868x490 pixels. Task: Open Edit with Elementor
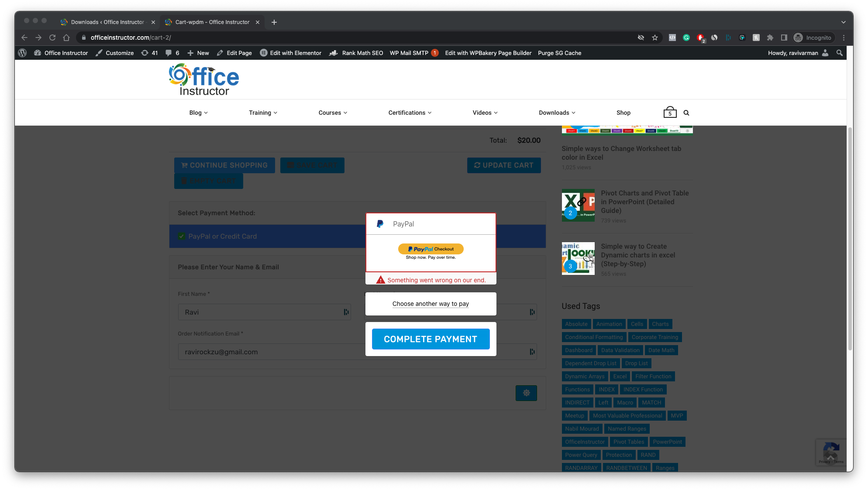pyautogui.click(x=291, y=53)
